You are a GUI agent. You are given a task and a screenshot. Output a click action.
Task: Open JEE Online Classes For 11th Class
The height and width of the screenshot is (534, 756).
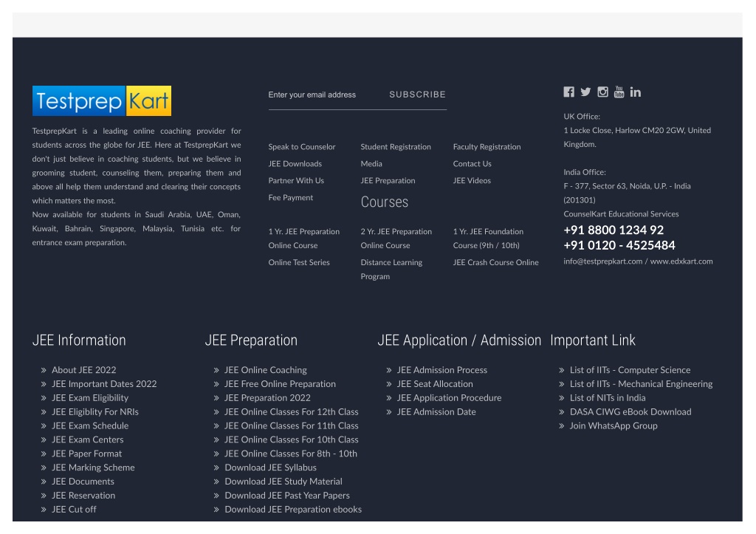(x=291, y=426)
